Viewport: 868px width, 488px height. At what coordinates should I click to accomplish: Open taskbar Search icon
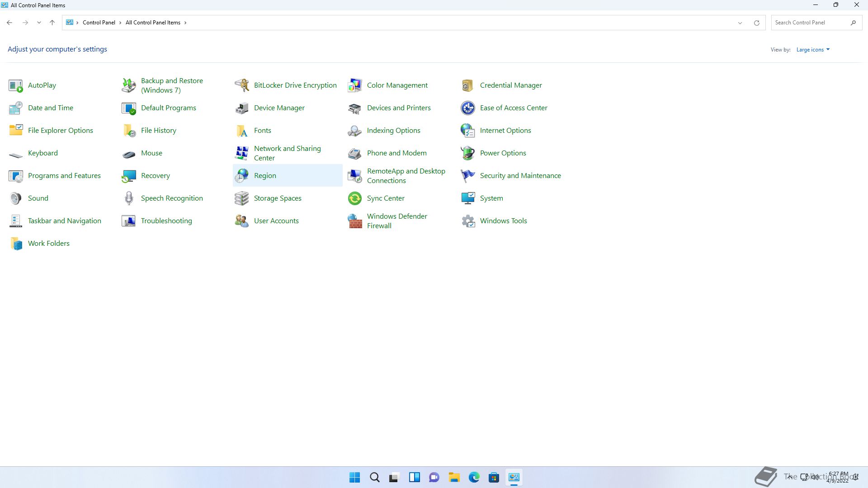coord(375,477)
